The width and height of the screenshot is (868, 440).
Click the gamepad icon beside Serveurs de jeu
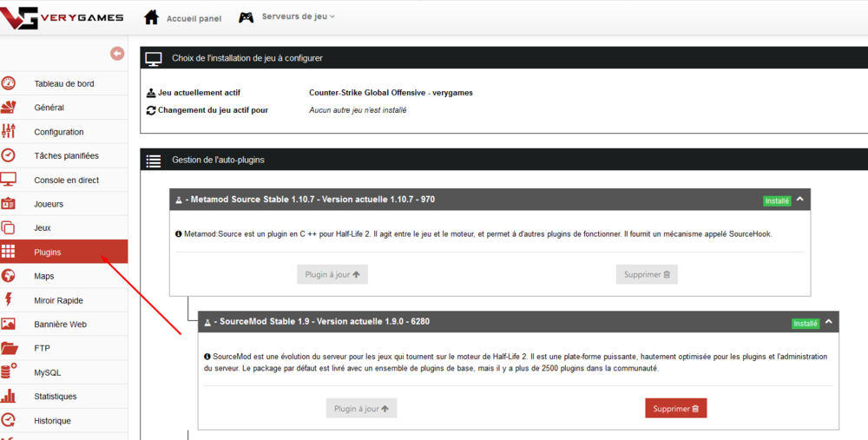[246, 17]
